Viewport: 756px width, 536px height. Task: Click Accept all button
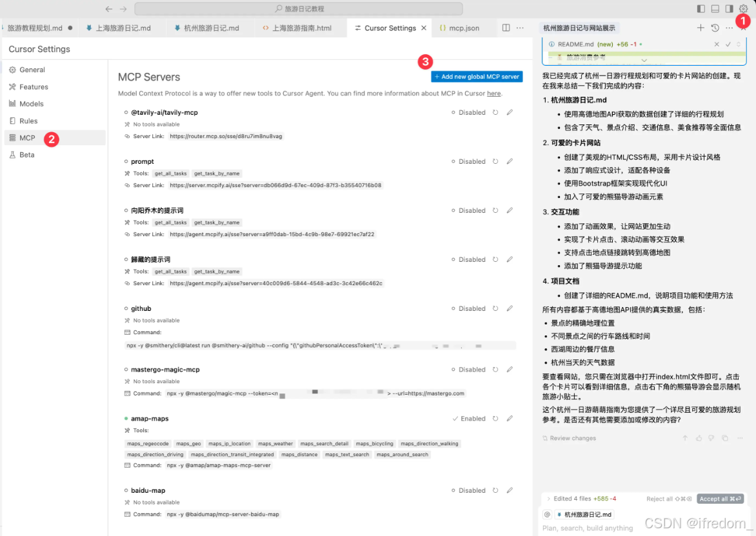click(x=720, y=499)
